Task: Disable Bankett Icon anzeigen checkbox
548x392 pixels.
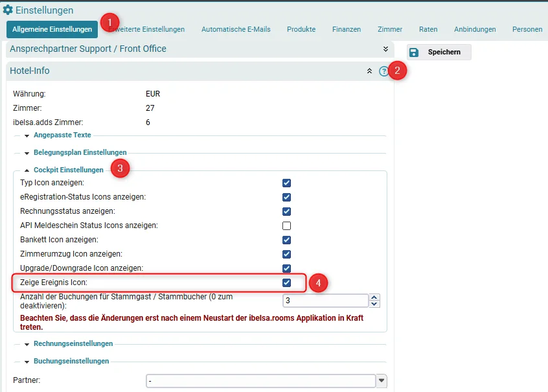Action: 286,240
